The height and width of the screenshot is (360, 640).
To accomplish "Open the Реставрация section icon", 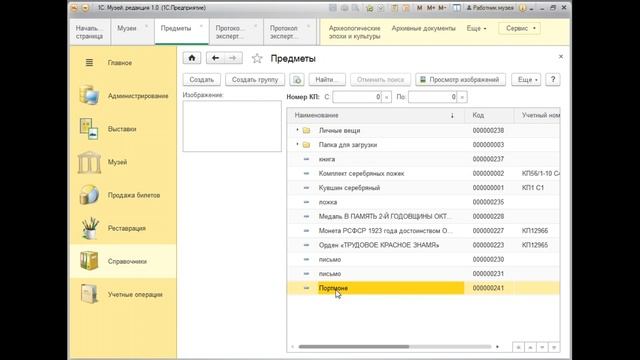I will 90,228.
